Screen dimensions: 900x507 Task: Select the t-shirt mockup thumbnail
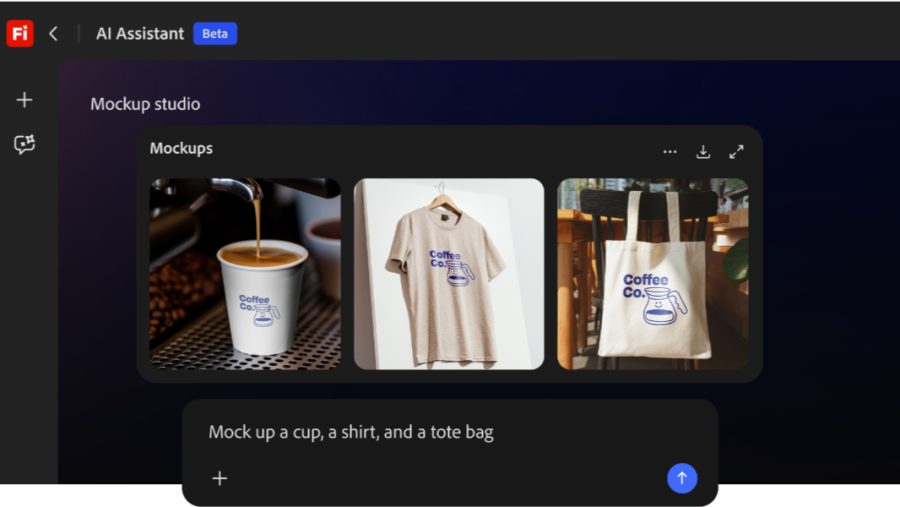click(x=449, y=273)
